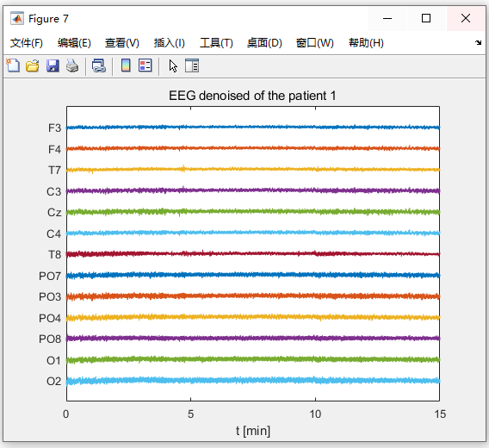Open the 文件(F) menu

point(27,43)
